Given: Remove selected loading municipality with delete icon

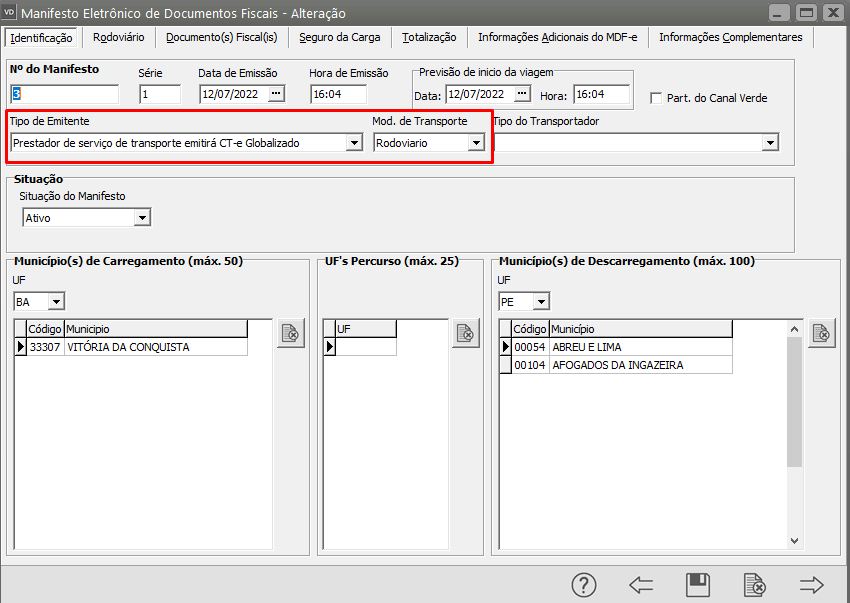Looking at the screenshot, I should pyautogui.click(x=290, y=334).
